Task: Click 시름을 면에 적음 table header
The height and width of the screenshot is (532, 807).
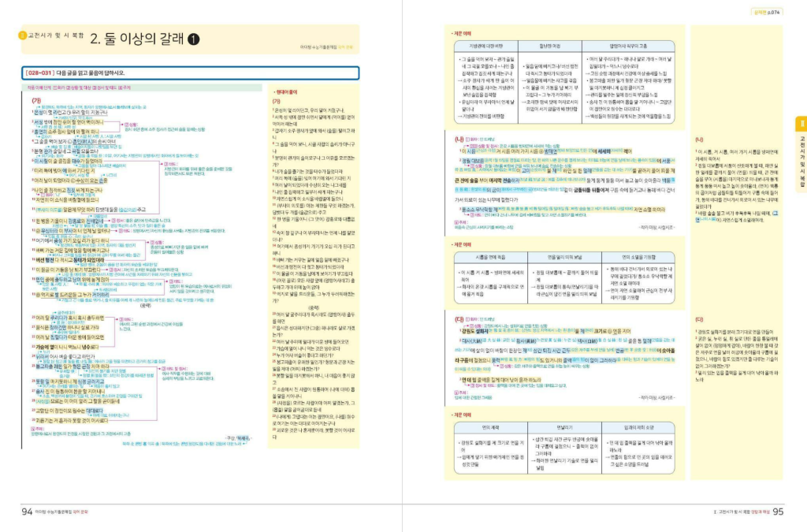Action: tap(486, 257)
